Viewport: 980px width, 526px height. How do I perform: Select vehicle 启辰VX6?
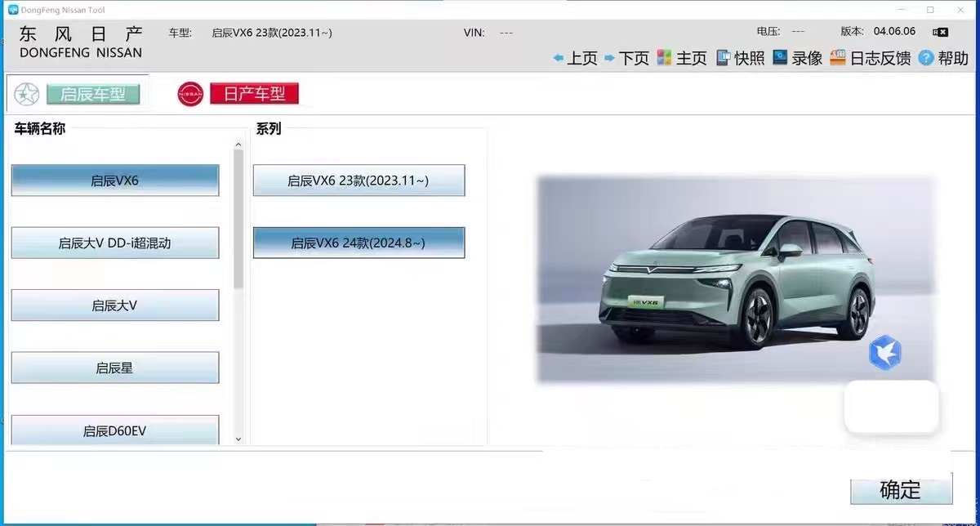[x=115, y=181]
